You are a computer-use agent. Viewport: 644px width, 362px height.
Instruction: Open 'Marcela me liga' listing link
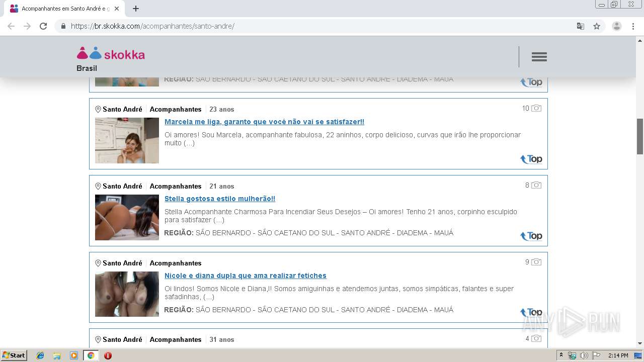(x=264, y=122)
